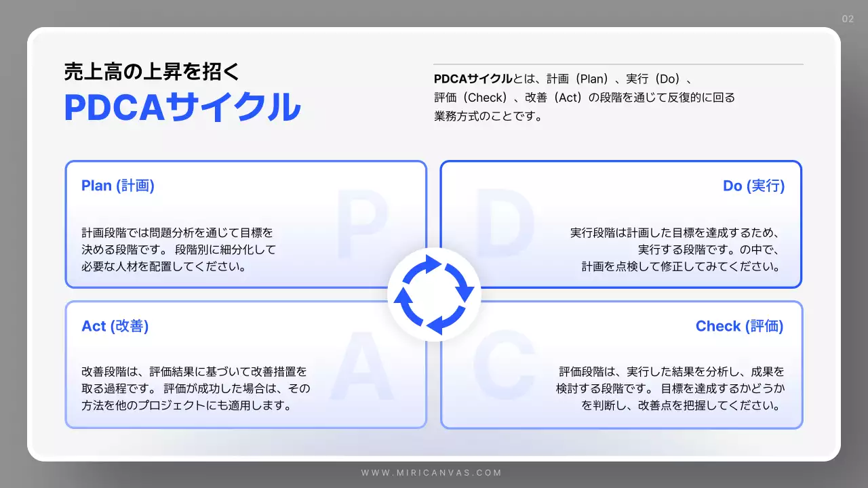
Task: Select the PDCAサイクル title text
Action: pos(181,107)
